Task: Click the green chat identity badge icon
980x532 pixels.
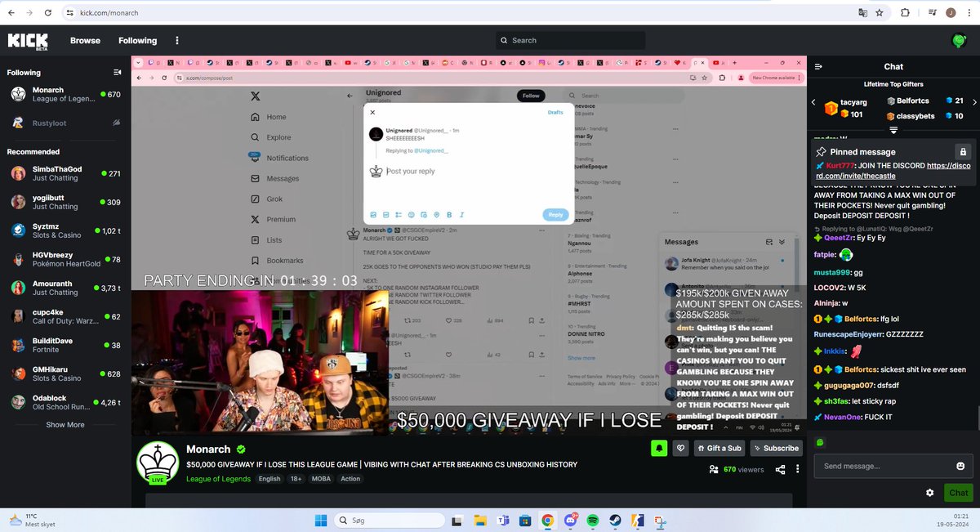Action: (820, 443)
